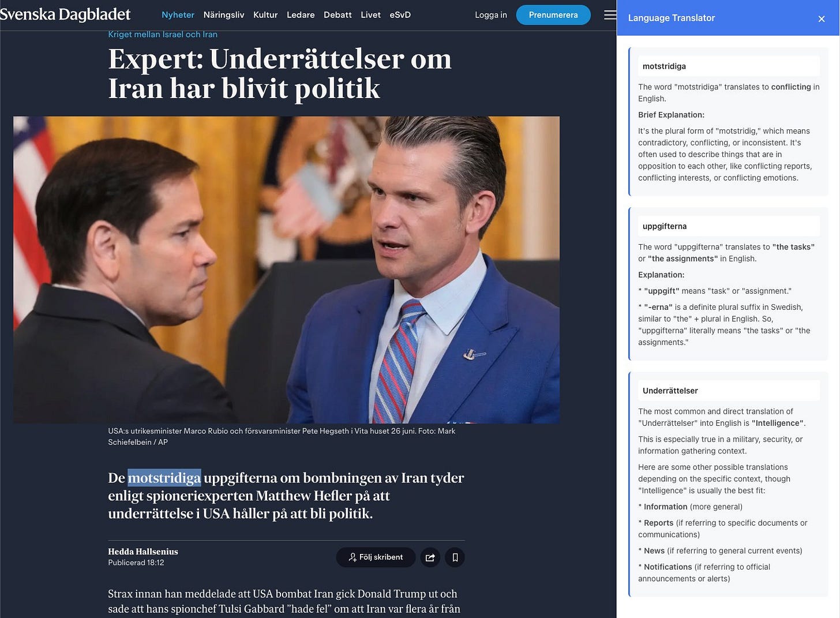Image resolution: width=840 pixels, height=618 pixels.
Task: Select the 'motstridiga' translation card heading
Action: tap(728, 66)
